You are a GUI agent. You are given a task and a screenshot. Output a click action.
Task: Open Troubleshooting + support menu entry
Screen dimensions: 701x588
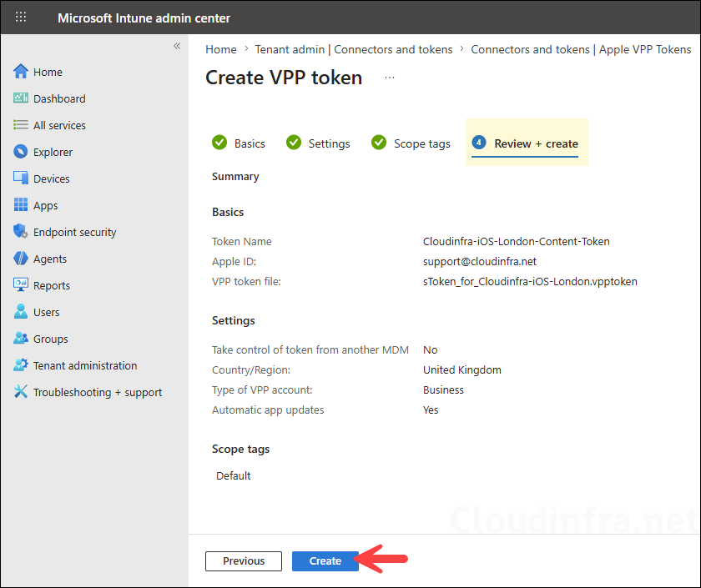(98, 392)
